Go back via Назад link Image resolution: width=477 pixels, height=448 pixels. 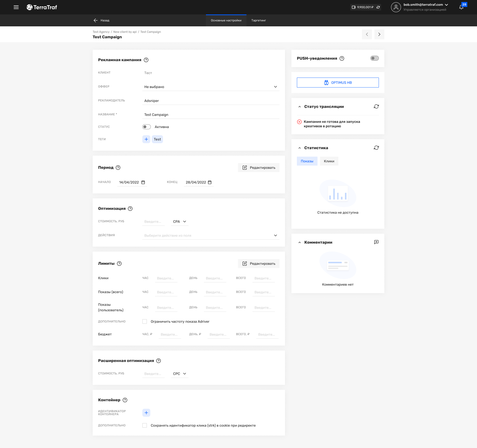point(105,20)
